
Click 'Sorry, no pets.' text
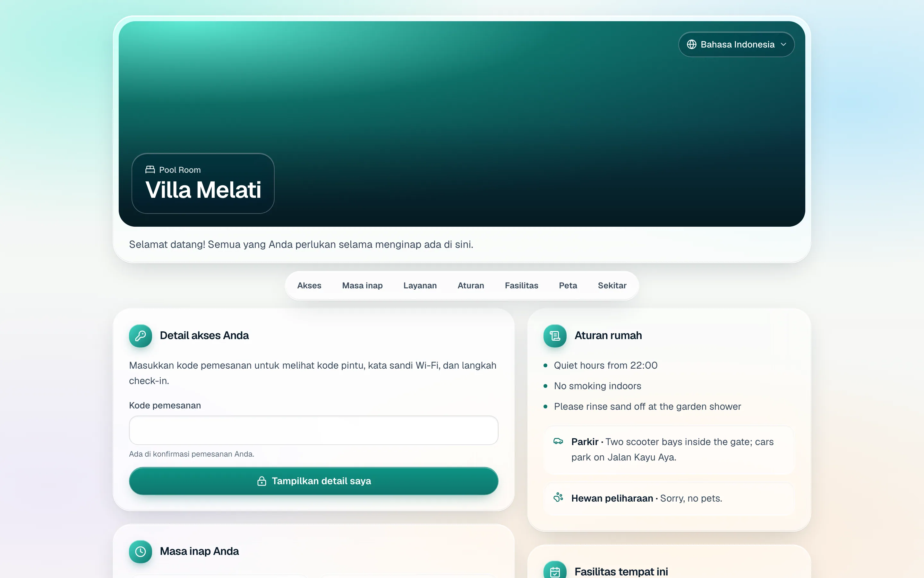click(x=691, y=498)
